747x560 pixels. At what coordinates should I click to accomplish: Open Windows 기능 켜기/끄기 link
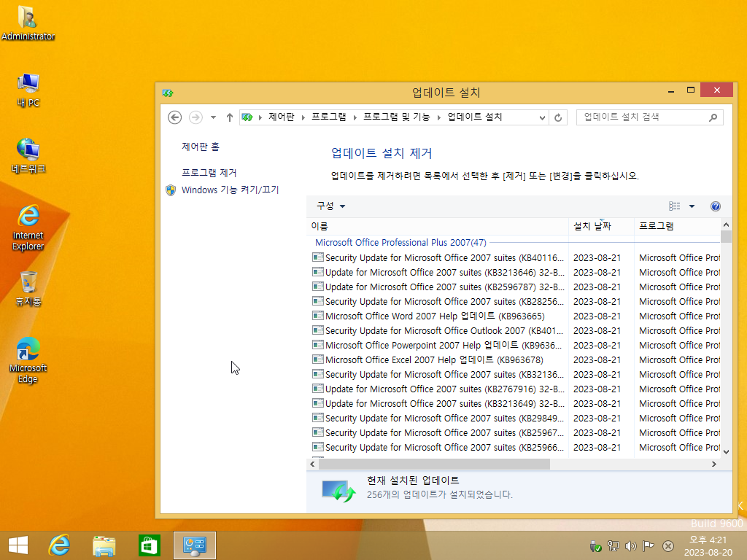[x=230, y=190]
